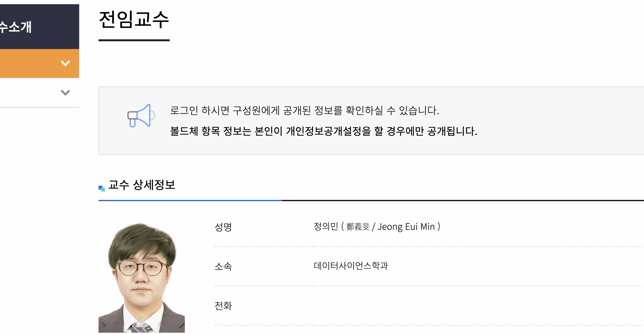
Task: Click the hanja name in parentheses
Action: (x=358, y=227)
